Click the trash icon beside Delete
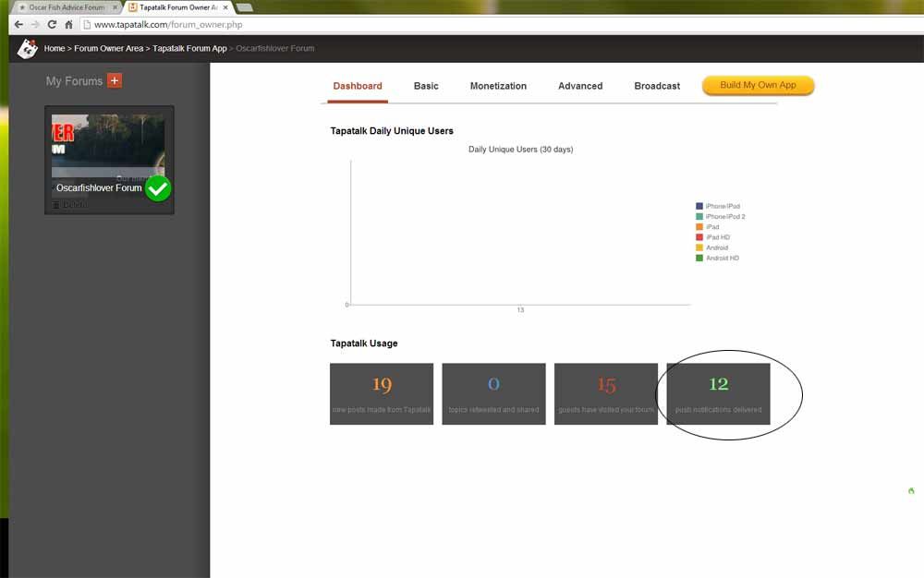 tap(56, 205)
